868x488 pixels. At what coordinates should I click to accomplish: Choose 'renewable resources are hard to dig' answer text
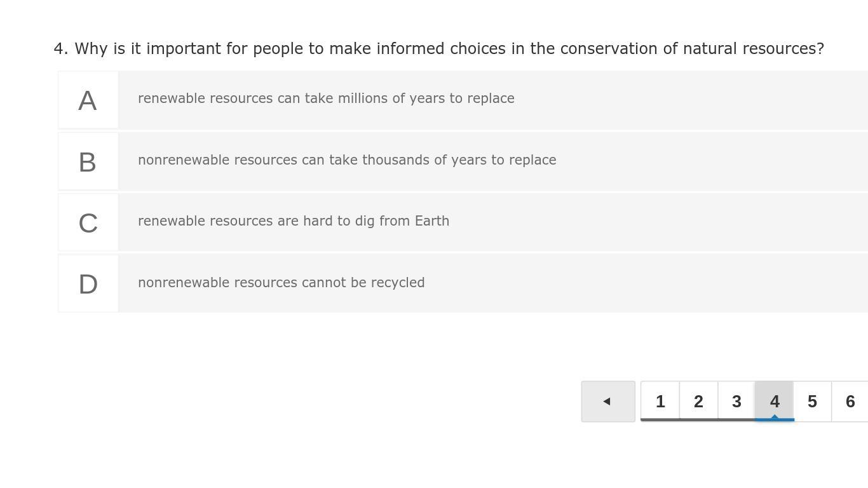(294, 221)
